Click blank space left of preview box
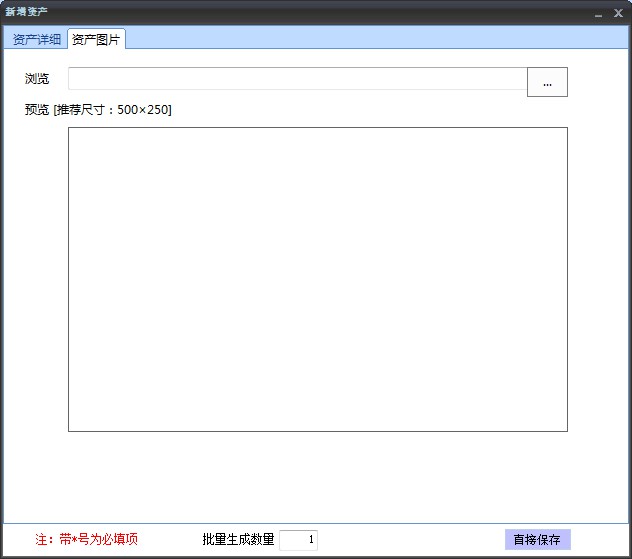The height and width of the screenshot is (559, 632). 35,280
